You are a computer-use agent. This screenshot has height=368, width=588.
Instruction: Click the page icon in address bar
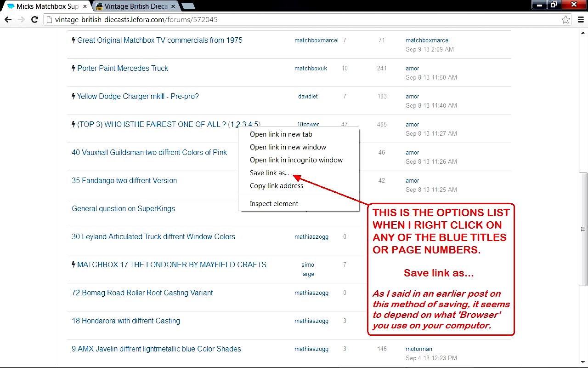coord(49,20)
